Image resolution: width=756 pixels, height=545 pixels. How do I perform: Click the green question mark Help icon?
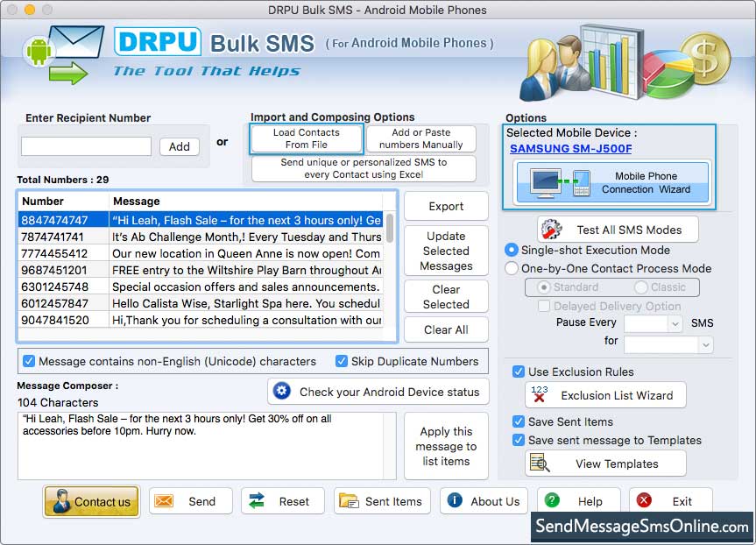click(552, 500)
